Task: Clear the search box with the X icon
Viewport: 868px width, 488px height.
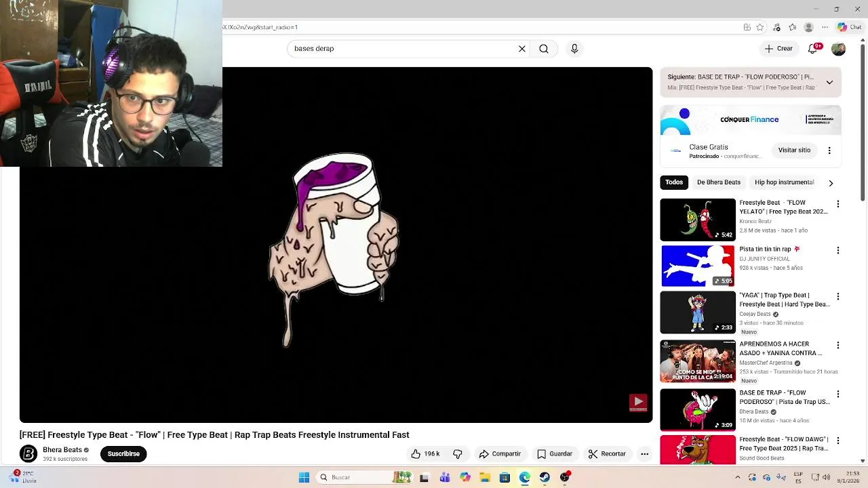Action: tap(522, 49)
